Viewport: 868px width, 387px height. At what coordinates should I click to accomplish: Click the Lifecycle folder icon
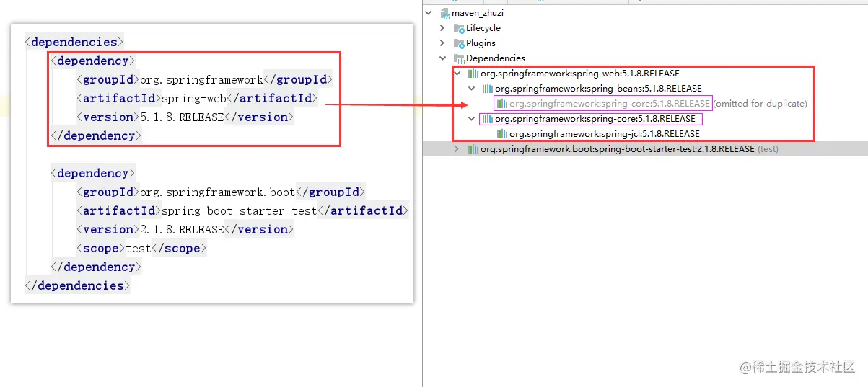click(459, 28)
